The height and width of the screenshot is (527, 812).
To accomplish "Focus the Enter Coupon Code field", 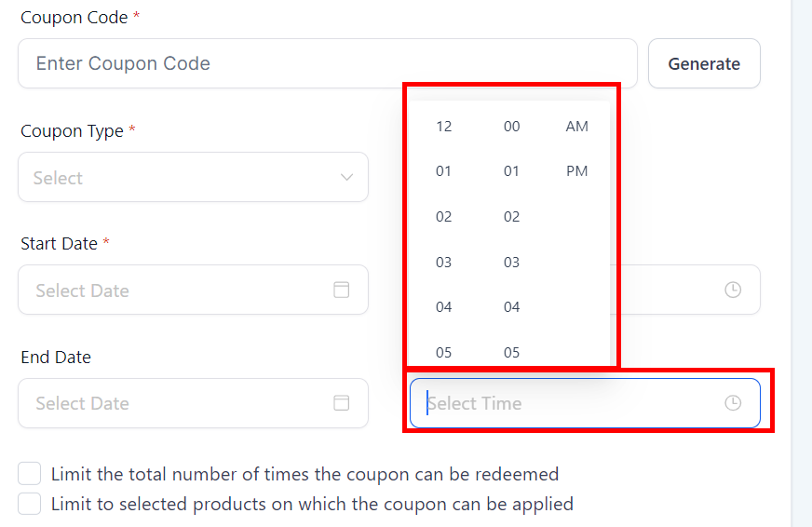I will [326, 63].
